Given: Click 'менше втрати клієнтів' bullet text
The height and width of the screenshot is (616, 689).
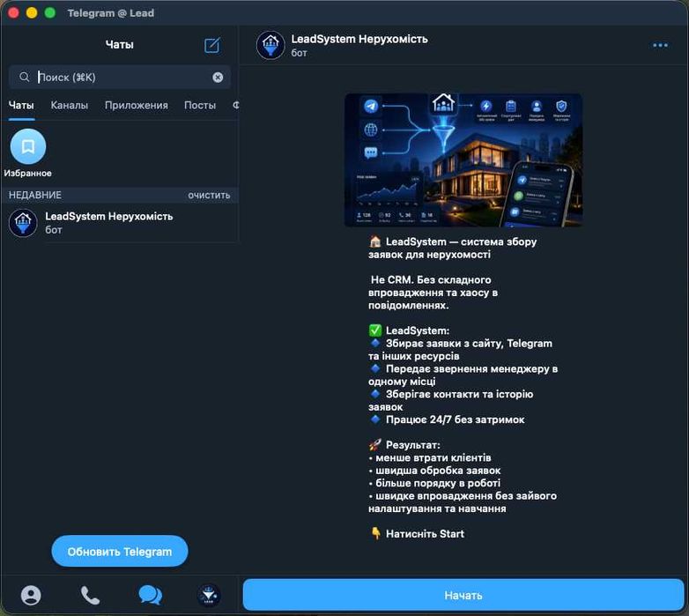Looking at the screenshot, I should (433, 458).
